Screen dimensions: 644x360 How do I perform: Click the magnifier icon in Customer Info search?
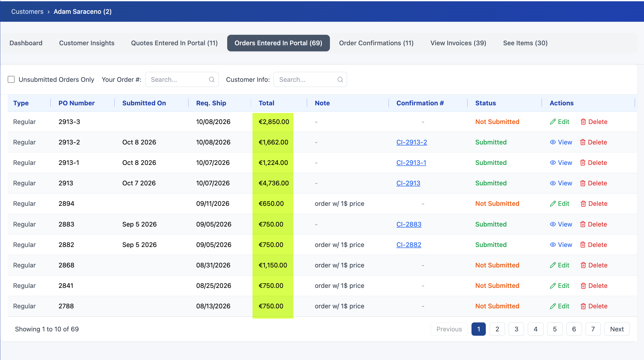[340, 80]
